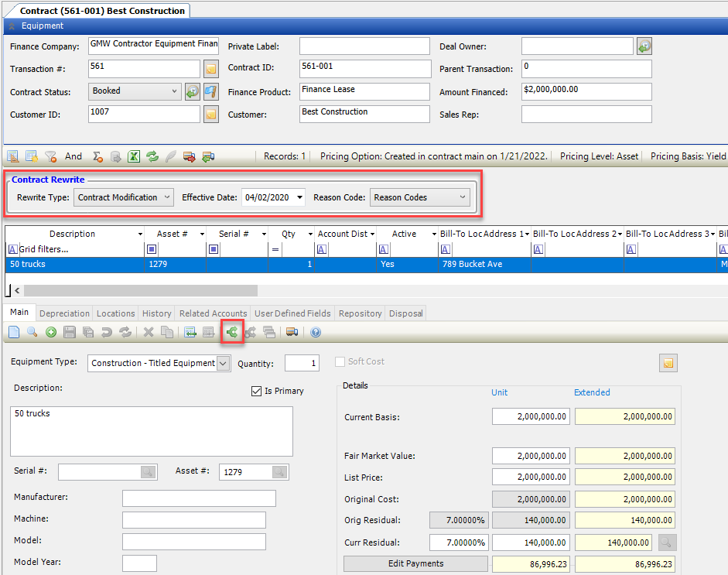Open the Equipment Type dropdown

tap(224, 363)
